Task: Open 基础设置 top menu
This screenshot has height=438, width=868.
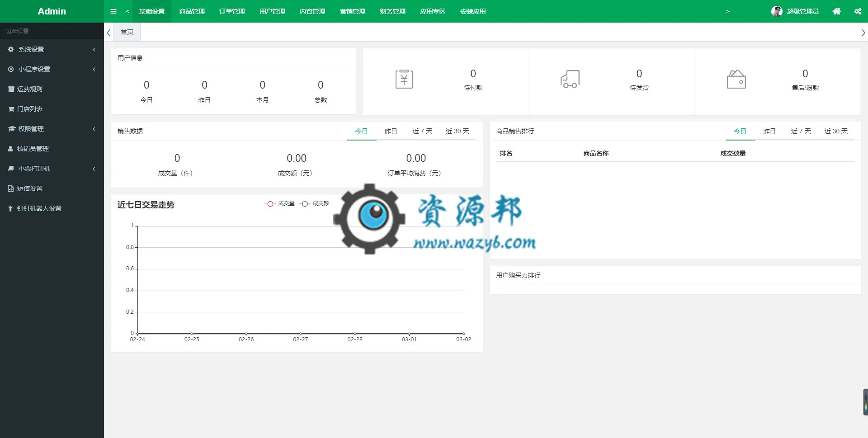Action: tap(152, 11)
